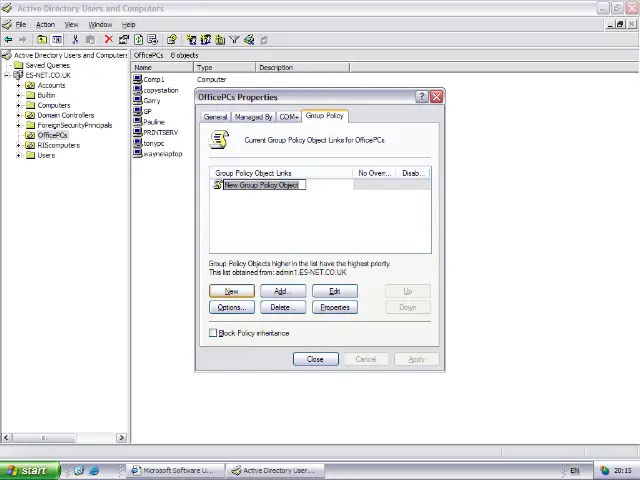The width and height of the screenshot is (640, 480).
Task: Toggle the Show/Hide Console Tree icon
Action: click(57, 40)
